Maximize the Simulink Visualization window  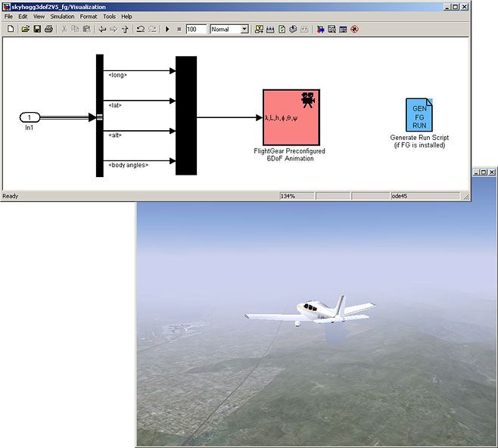coord(456,7)
